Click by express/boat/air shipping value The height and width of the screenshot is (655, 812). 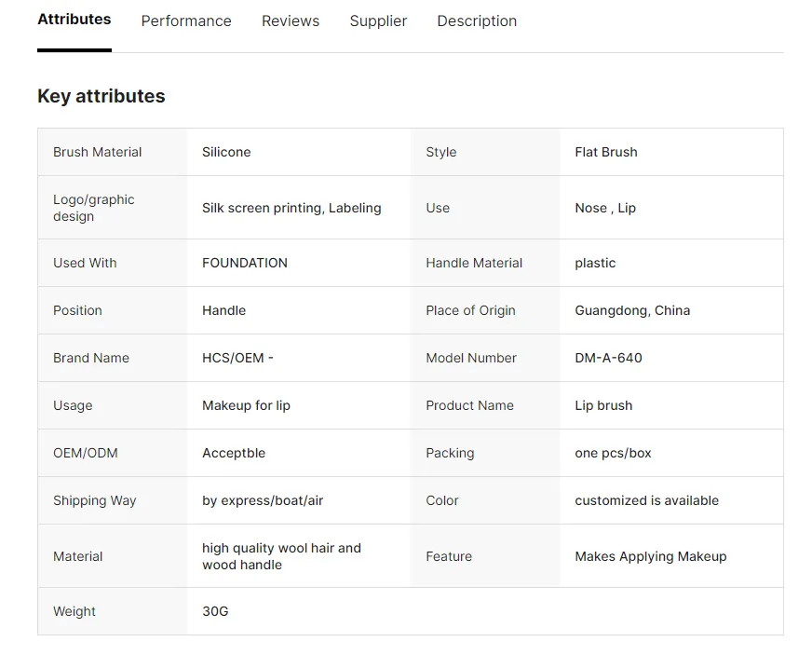tap(263, 500)
